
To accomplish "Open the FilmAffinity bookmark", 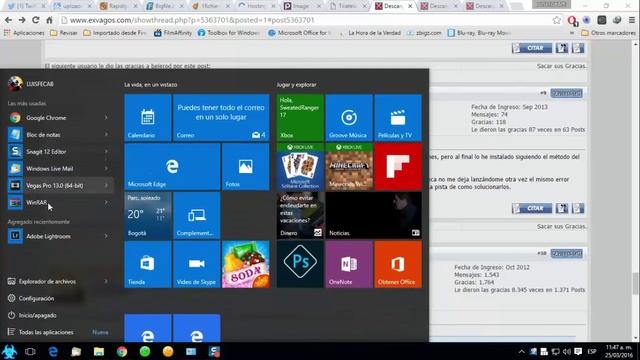I will (173, 33).
